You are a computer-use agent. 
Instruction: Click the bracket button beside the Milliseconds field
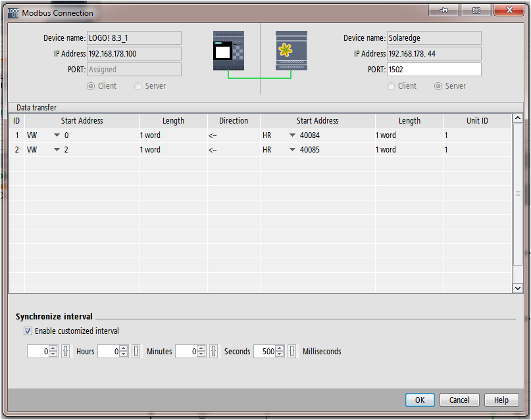(x=291, y=351)
